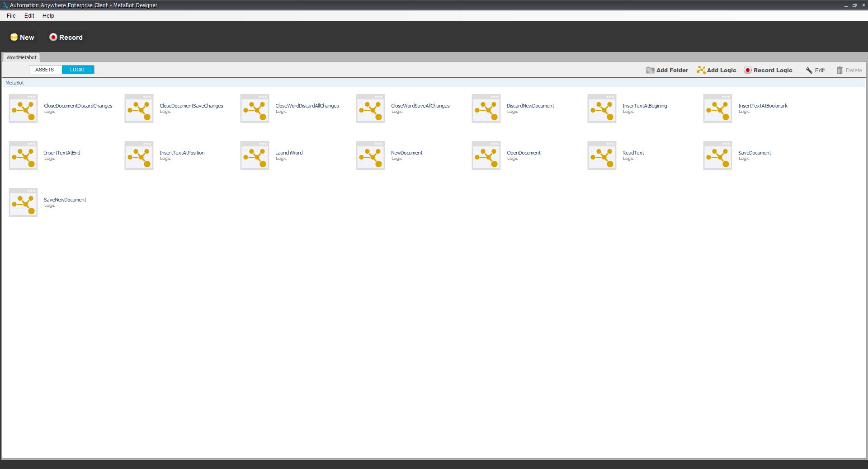Image resolution: width=868 pixels, height=469 pixels.
Task: Switch to the LOGIC tab
Action: (78, 70)
